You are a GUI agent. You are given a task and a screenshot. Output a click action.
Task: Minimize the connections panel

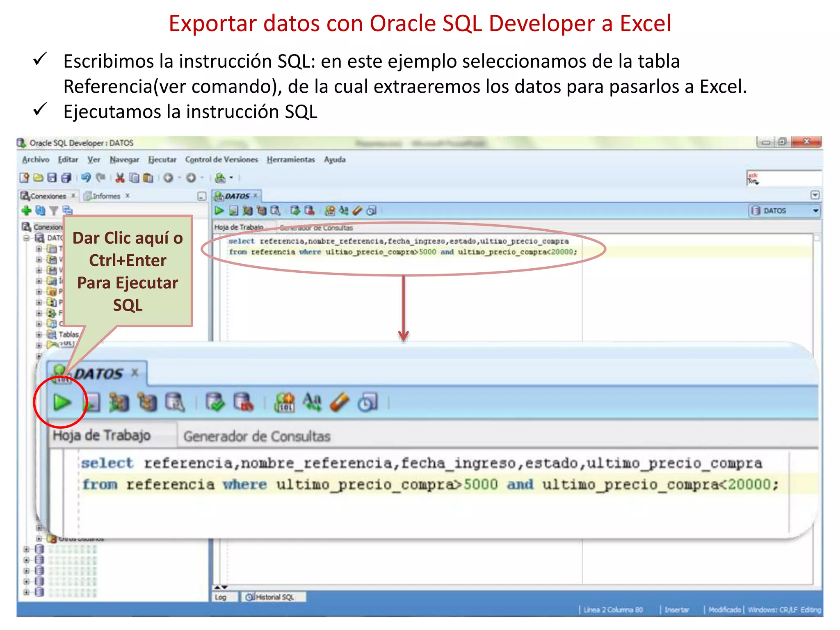(x=202, y=196)
